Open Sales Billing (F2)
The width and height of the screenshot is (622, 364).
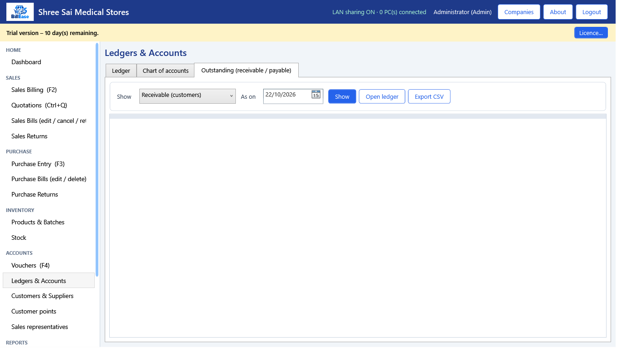tap(49, 90)
